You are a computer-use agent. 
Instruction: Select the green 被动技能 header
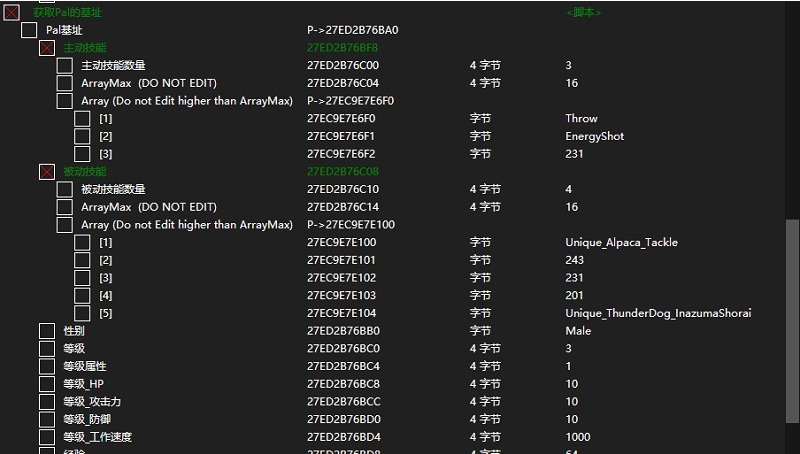point(85,172)
